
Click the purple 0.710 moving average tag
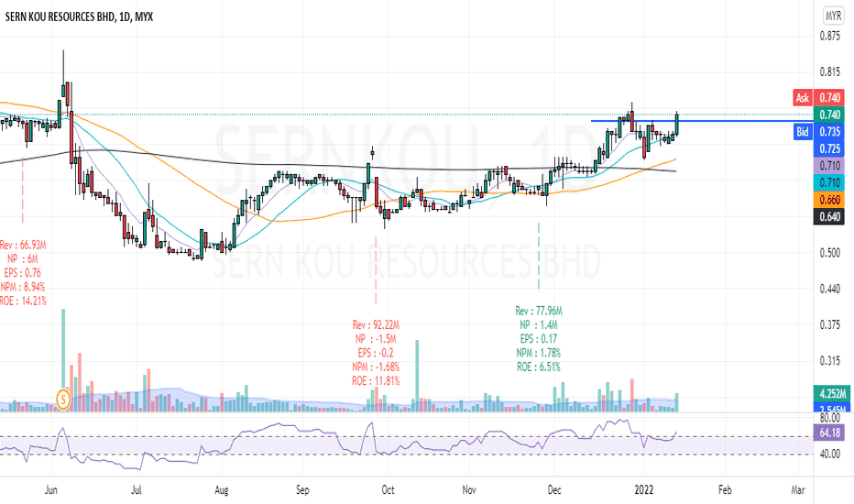tap(829, 166)
